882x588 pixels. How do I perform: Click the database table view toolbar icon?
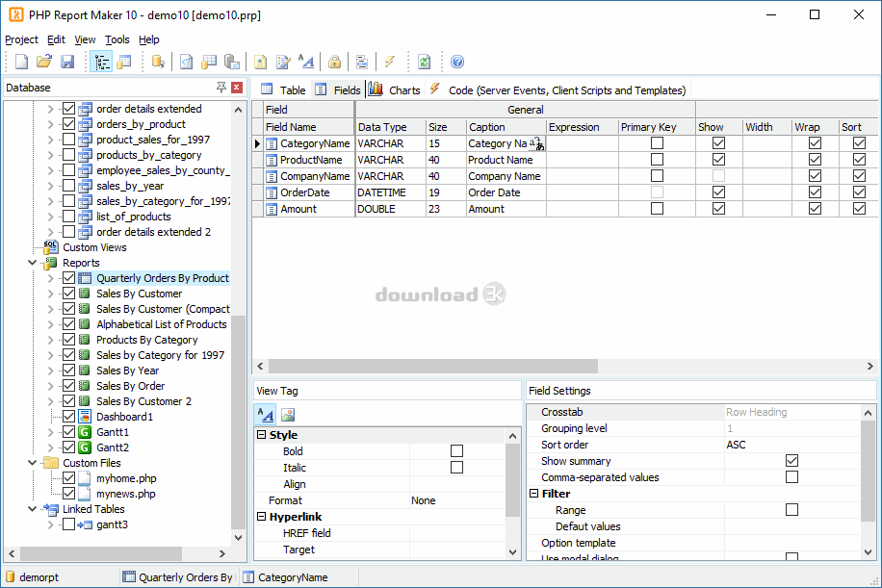124,62
